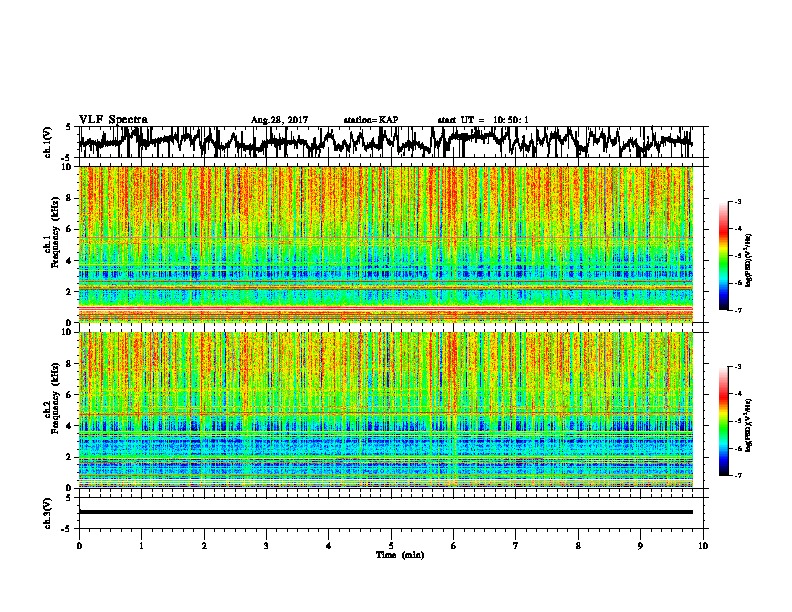
Task: Click time axis tick label "0"
Action: click(x=79, y=546)
